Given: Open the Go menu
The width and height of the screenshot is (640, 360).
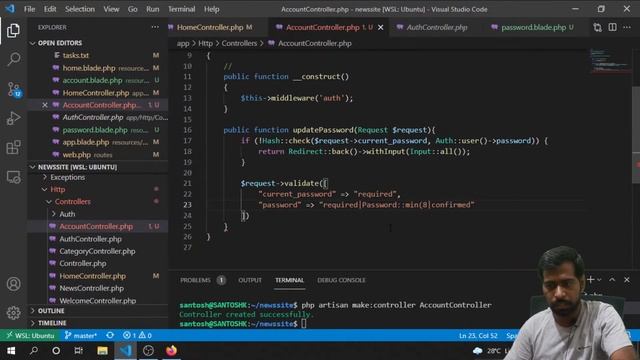Looking at the screenshot, I should click(x=133, y=9).
